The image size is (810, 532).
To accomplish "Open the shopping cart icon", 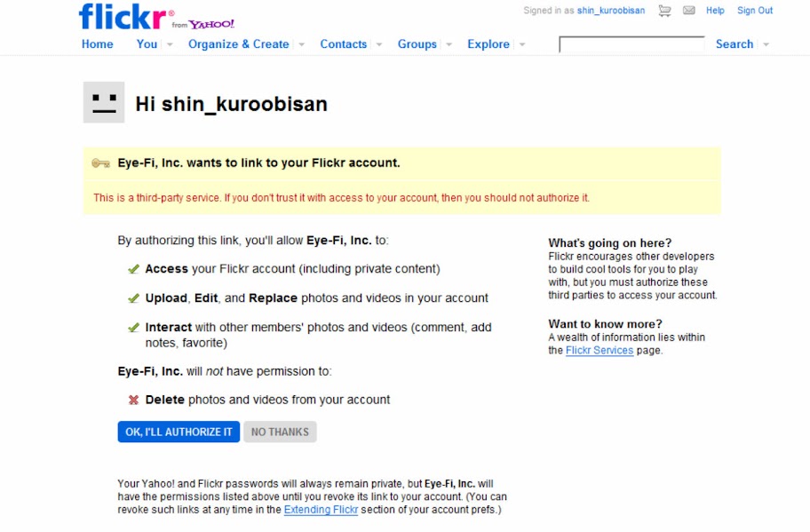I will pyautogui.click(x=664, y=11).
